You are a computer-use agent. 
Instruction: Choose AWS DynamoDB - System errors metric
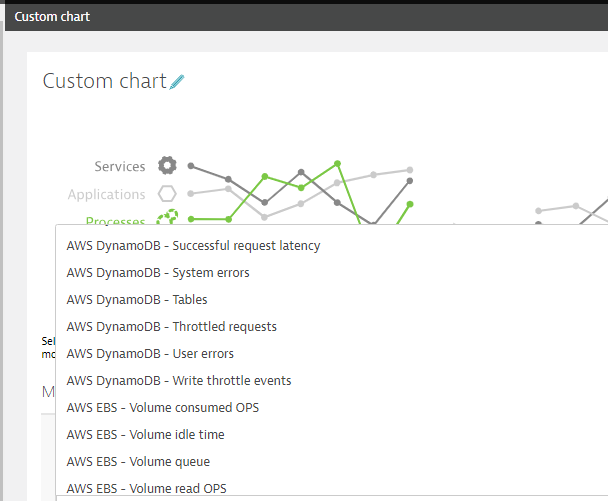point(158,272)
